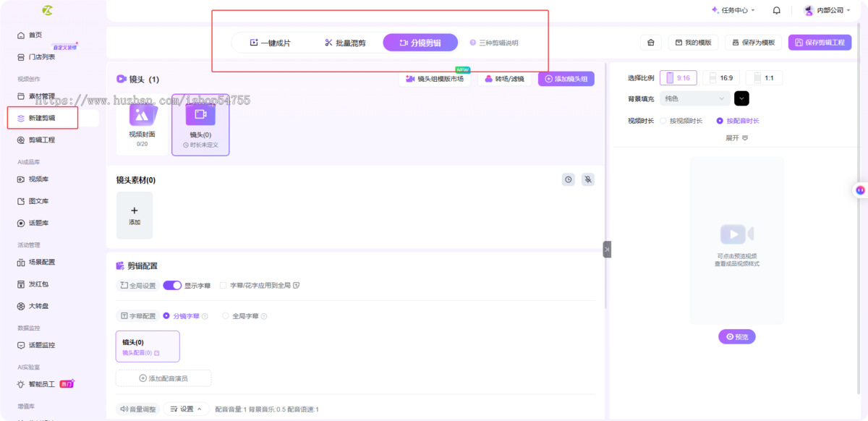The height and width of the screenshot is (421, 868).
Task: Toggle the 显示字幕 switch
Action: point(172,286)
